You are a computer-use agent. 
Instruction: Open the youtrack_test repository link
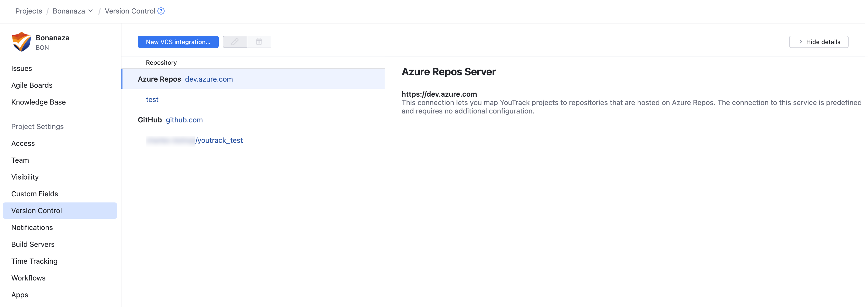click(219, 140)
